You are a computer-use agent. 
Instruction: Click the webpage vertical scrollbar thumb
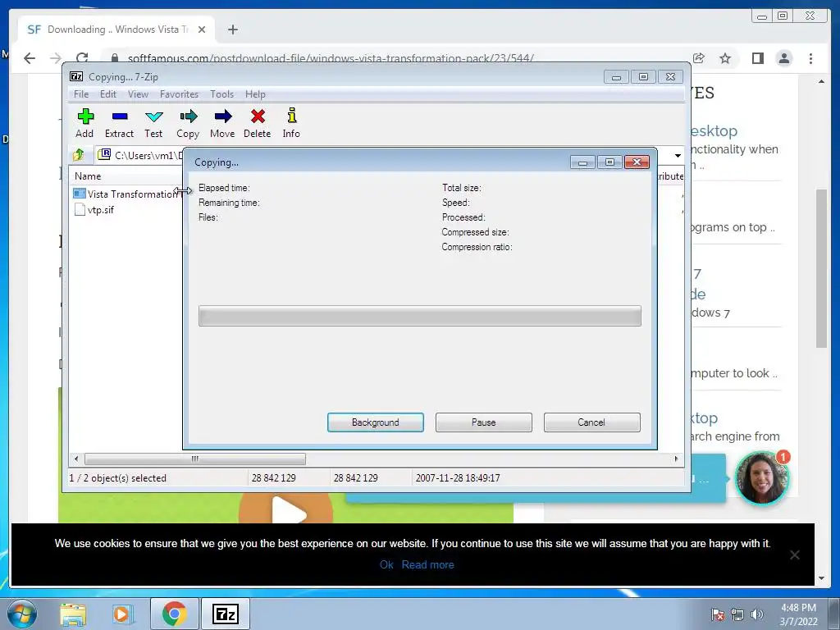[821, 268]
